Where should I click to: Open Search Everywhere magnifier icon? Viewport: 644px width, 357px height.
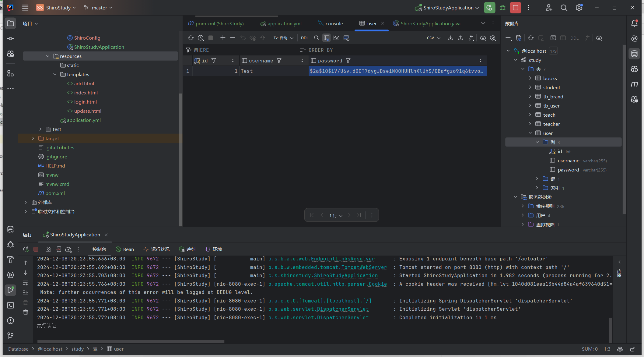(564, 8)
